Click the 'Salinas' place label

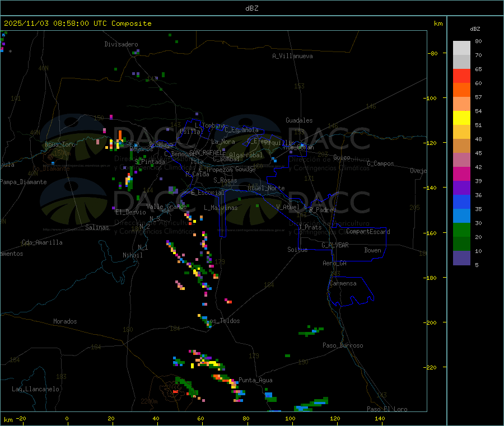tap(97, 227)
